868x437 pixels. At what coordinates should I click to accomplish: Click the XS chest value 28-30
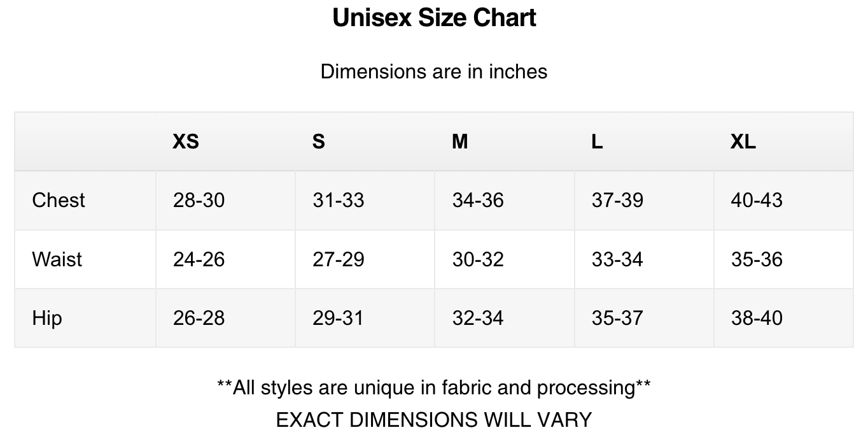pyautogui.click(x=199, y=200)
